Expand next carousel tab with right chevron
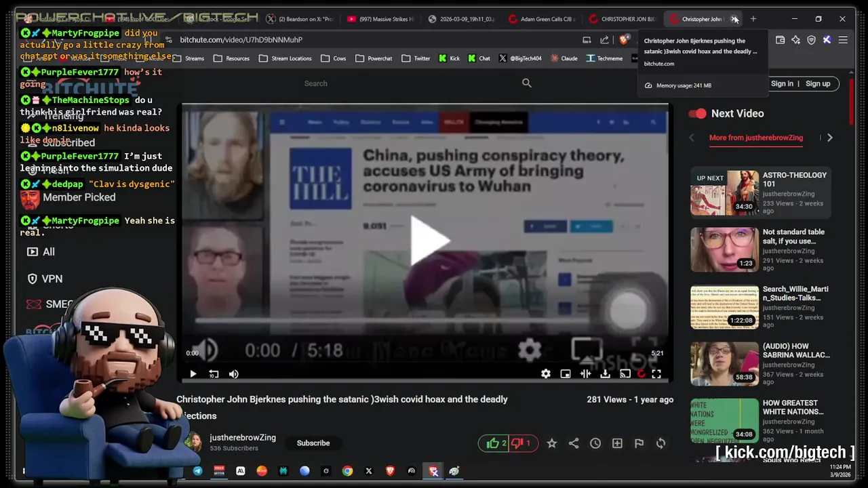Image resolution: width=868 pixels, height=488 pixels. tap(829, 138)
